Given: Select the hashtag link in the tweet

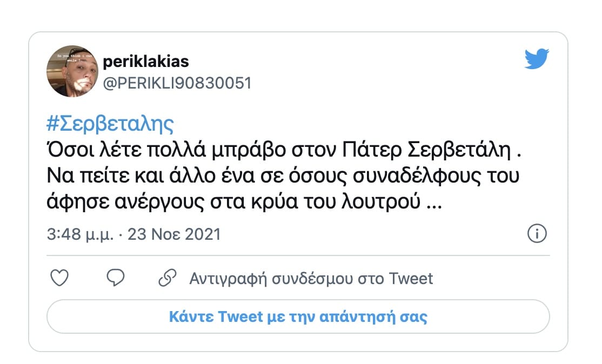Looking at the screenshot, I should tap(109, 123).
